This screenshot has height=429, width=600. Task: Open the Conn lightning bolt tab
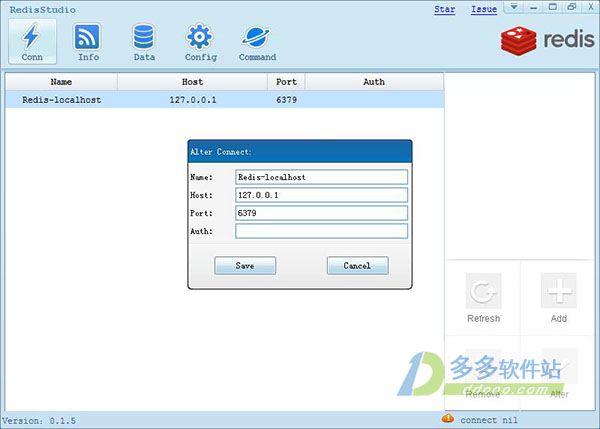(32, 41)
